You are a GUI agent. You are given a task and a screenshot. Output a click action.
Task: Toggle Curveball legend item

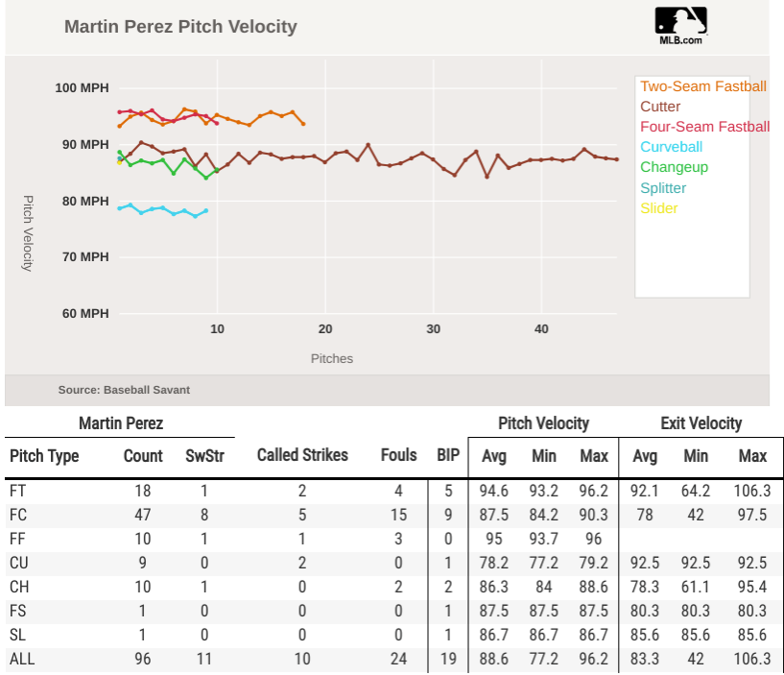671,147
